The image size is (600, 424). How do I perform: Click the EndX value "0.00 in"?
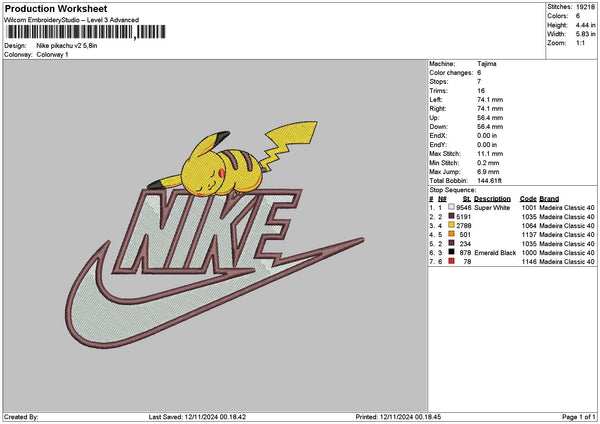pyautogui.click(x=487, y=136)
